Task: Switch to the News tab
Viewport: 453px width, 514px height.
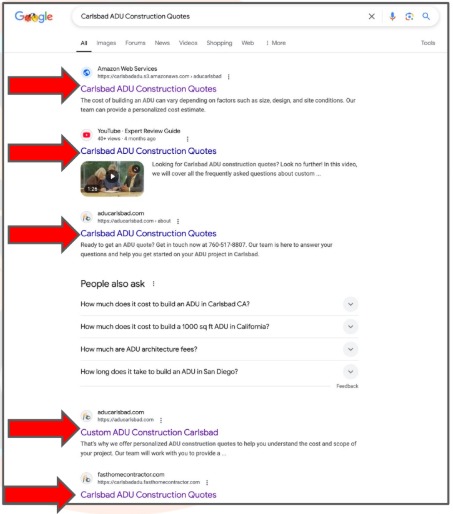Action: 162,43
